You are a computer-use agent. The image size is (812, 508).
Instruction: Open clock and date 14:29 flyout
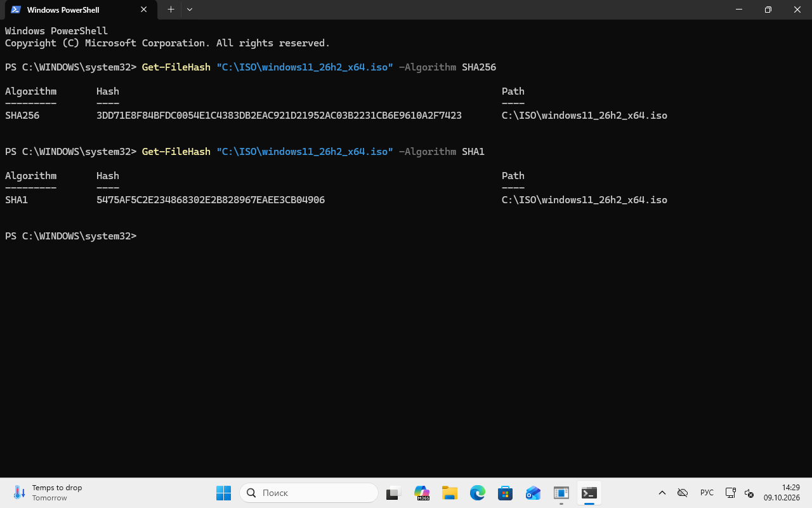pyautogui.click(x=782, y=493)
